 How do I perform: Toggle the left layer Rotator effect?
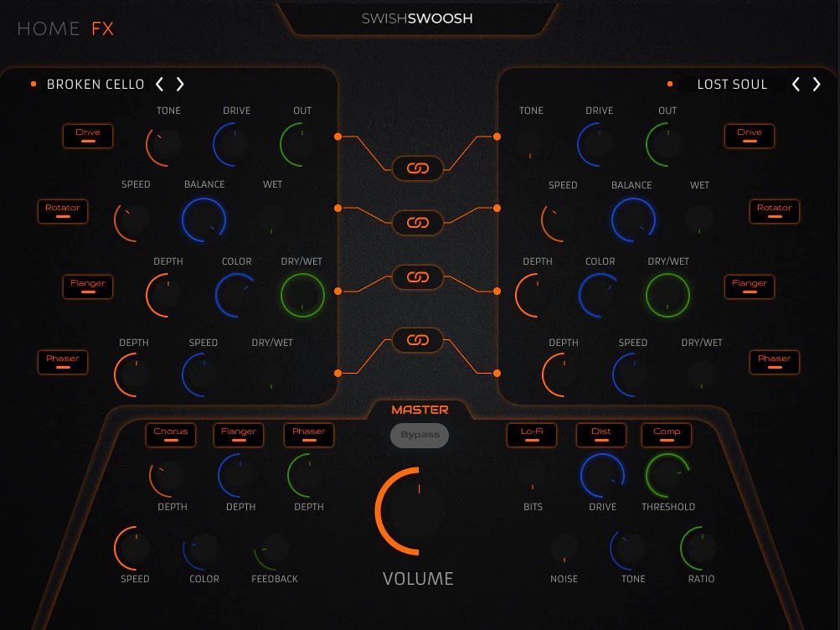tap(63, 211)
